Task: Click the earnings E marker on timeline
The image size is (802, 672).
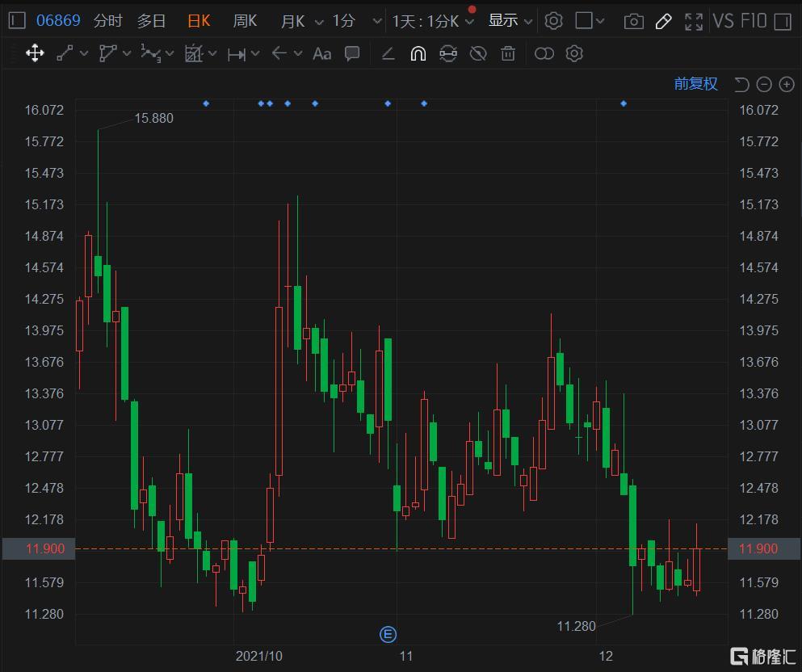Action: (x=388, y=634)
